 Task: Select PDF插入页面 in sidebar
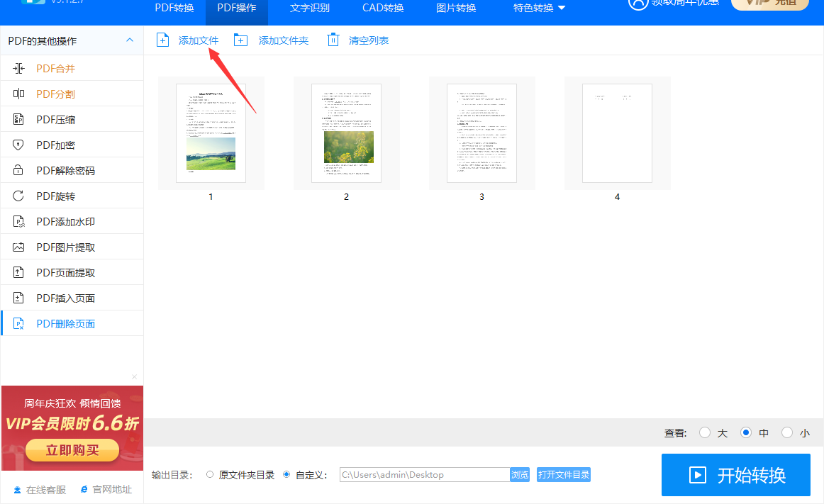pyautogui.click(x=72, y=298)
